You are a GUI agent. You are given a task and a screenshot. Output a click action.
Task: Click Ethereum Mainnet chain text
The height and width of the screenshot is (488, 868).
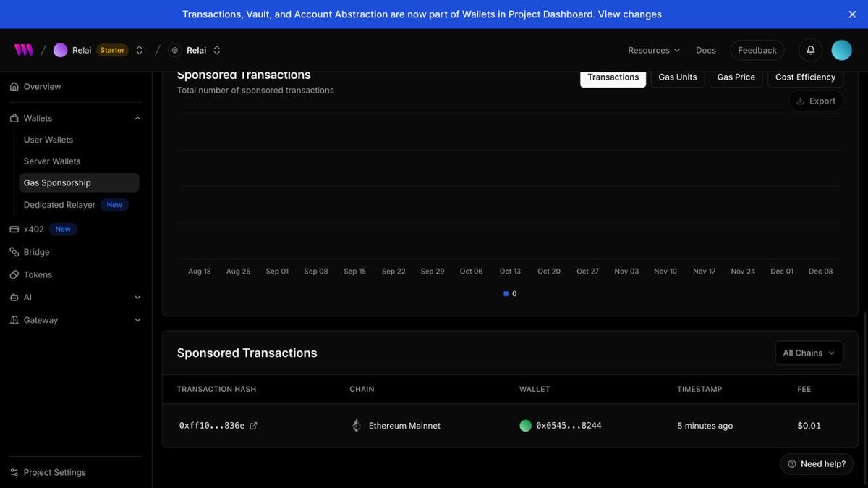coord(404,426)
